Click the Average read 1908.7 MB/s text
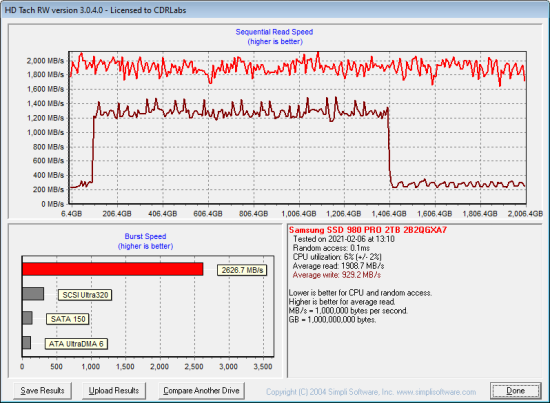This screenshot has height=403, width=550. click(338, 266)
